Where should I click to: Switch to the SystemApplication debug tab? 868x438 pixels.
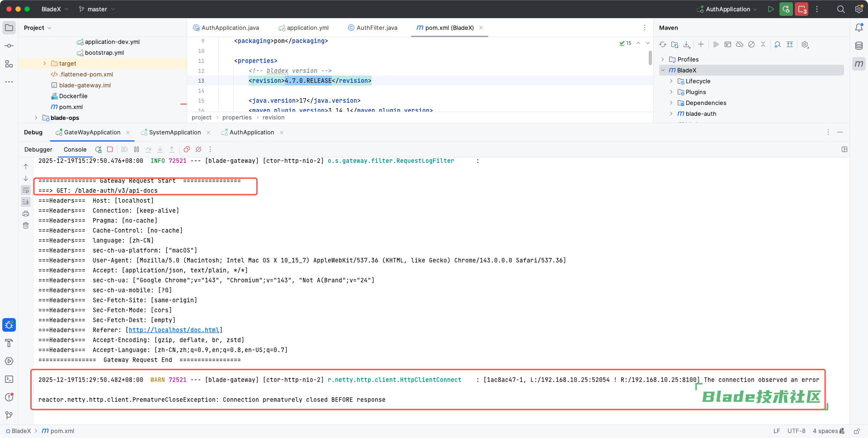pyautogui.click(x=175, y=132)
